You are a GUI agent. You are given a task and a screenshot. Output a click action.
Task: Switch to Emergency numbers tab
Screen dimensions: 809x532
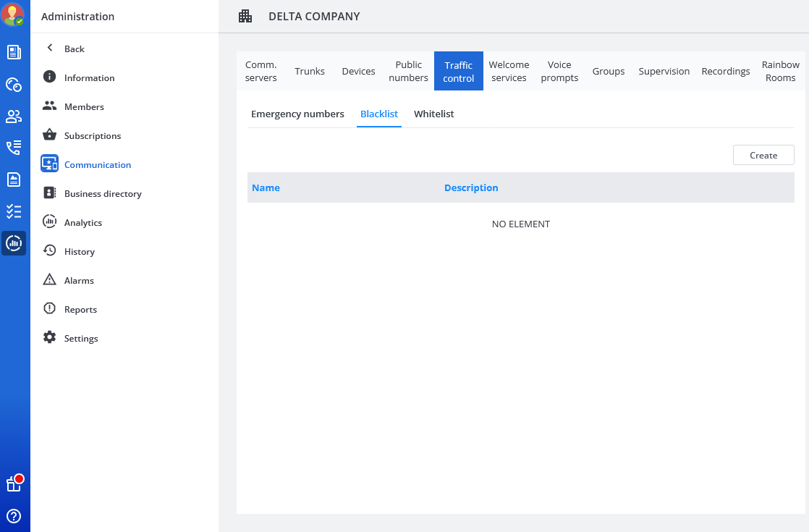click(x=297, y=114)
